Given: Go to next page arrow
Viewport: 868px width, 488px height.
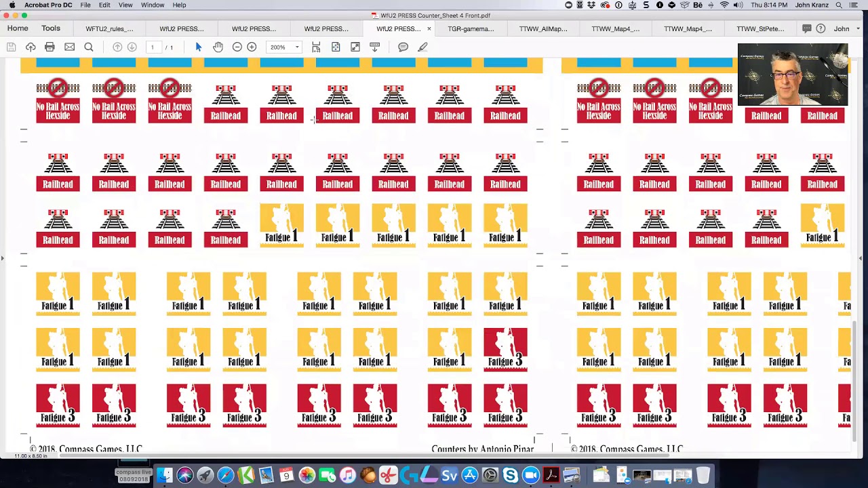Looking at the screenshot, I should (132, 47).
